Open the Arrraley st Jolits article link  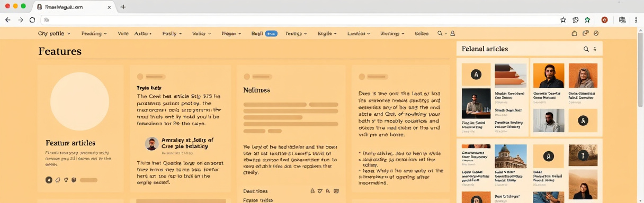point(187,143)
